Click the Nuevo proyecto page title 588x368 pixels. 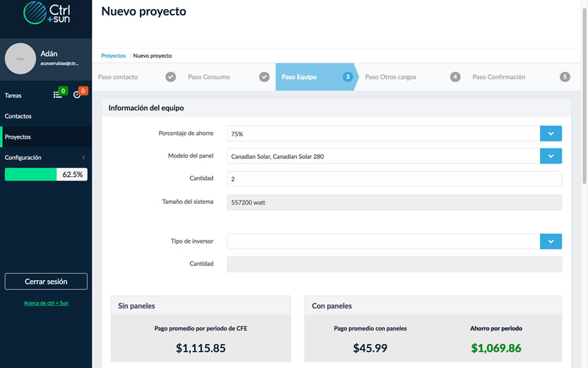pos(143,11)
